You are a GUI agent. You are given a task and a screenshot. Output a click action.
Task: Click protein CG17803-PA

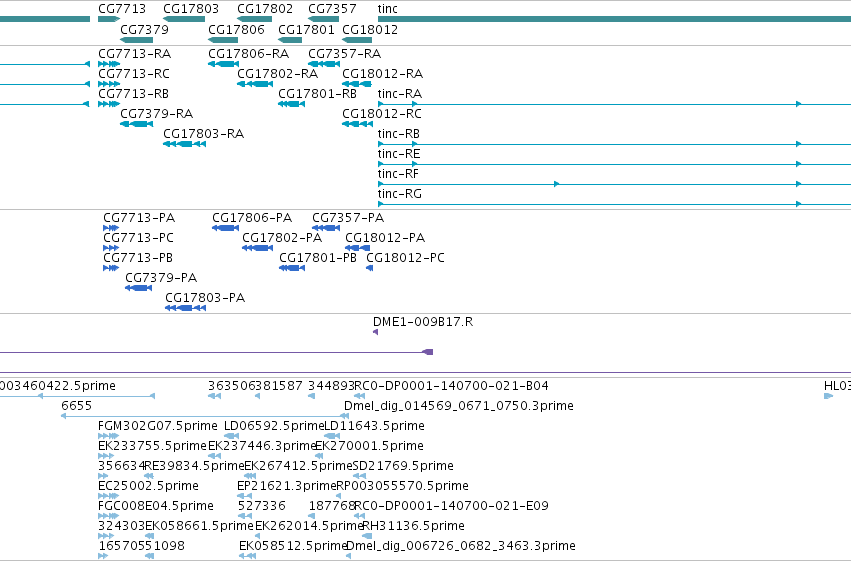click(x=205, y=298)
